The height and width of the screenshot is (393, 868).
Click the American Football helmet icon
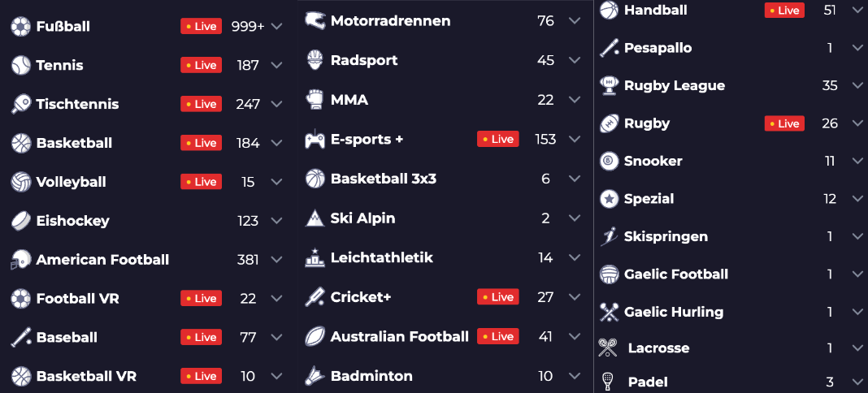20,260
